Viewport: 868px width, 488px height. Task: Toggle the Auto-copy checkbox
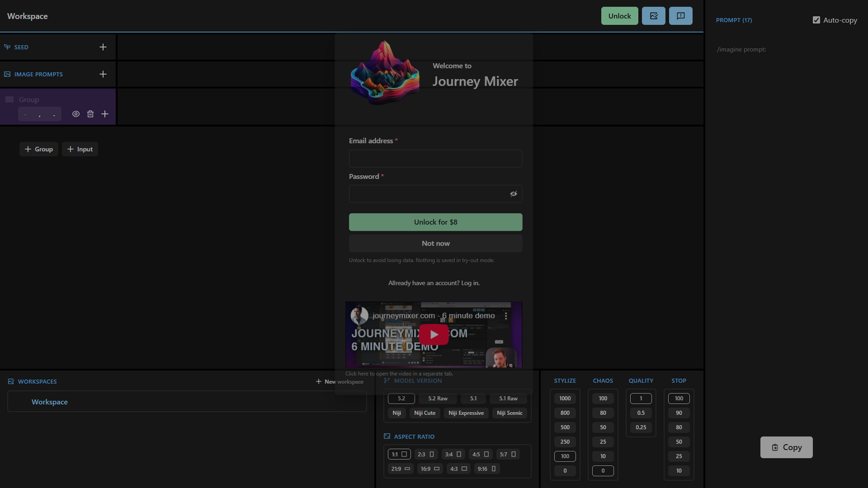click(x=816, y=20)
